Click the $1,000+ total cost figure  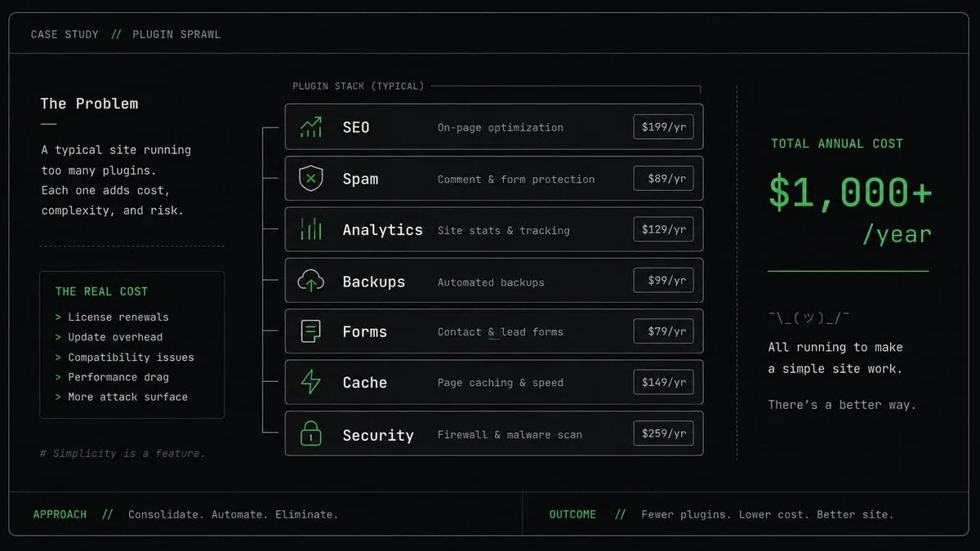tap(850, 193)
